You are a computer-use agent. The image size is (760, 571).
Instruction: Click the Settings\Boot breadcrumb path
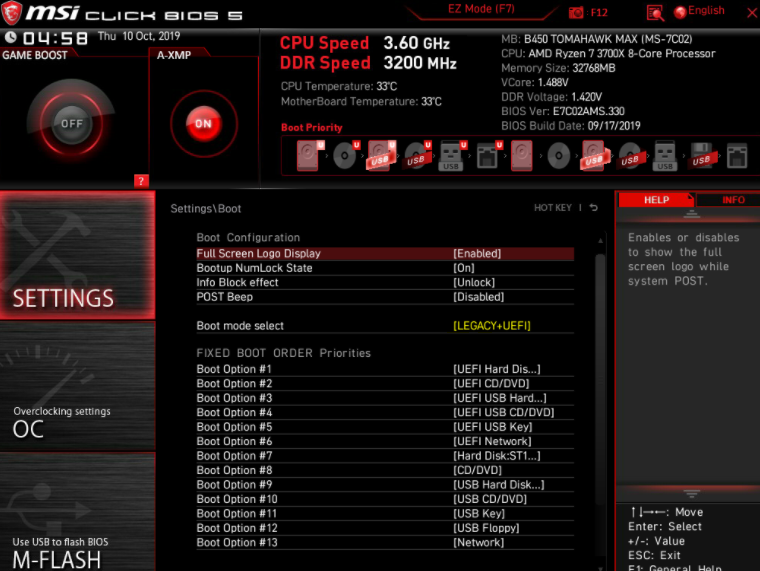(206, 208)
